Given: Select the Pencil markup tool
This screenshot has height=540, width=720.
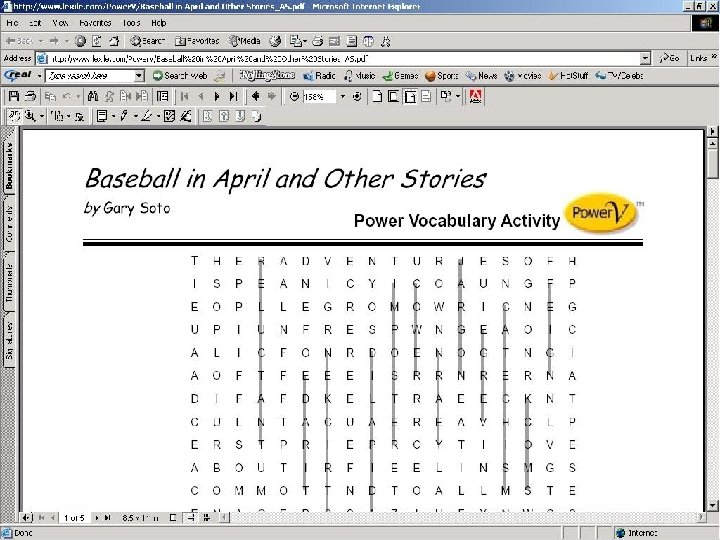Looking at the screenshot, I should click(124, 116).
